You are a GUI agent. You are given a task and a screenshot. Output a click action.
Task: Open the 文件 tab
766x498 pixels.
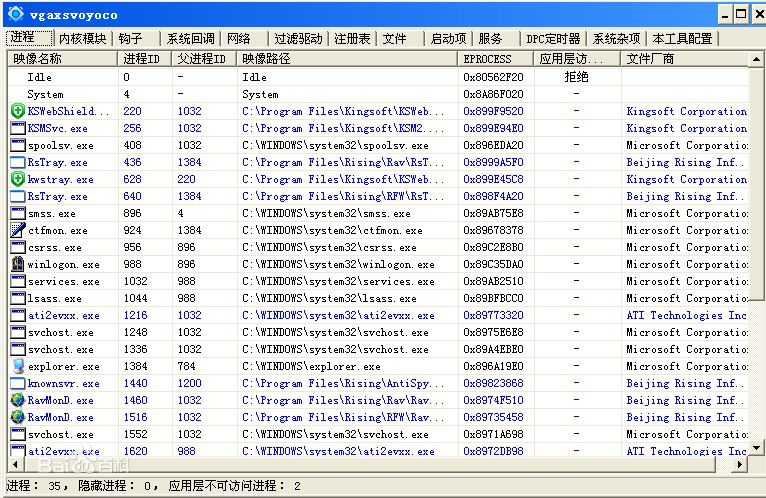click(x=394, y=39)
